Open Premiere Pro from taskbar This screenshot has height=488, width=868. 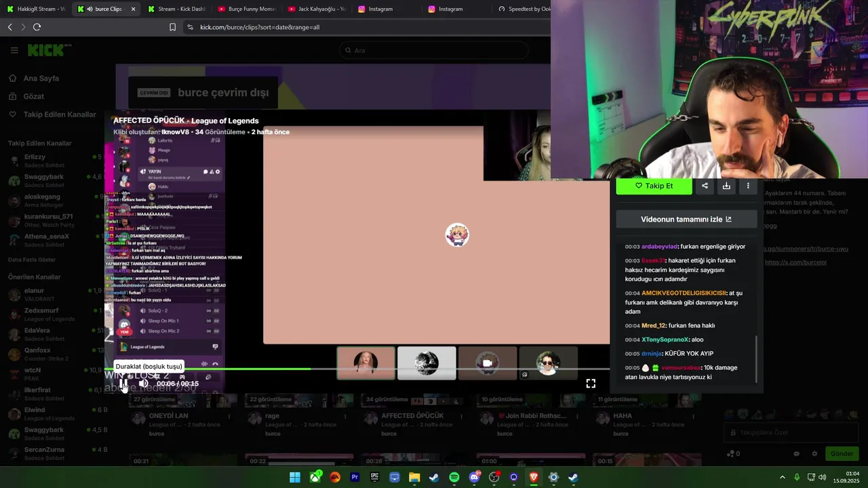pyautogui.click(x=355, y=477)
